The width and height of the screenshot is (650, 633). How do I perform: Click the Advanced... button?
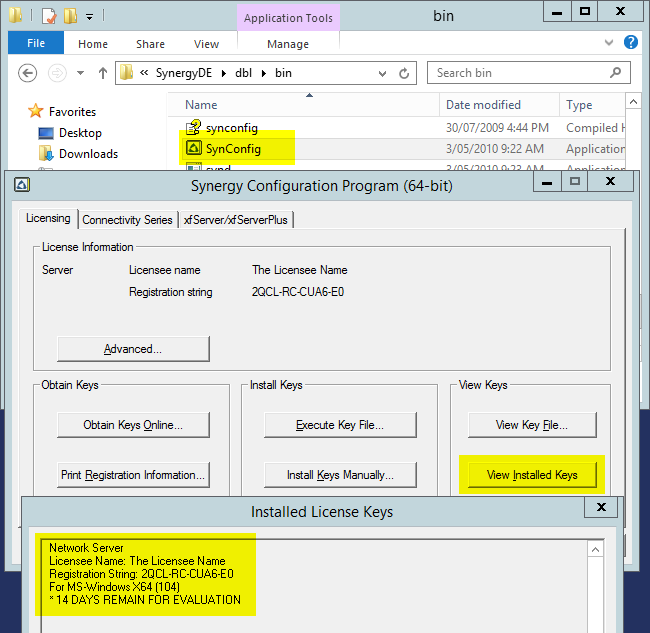[x=133, y=349]
